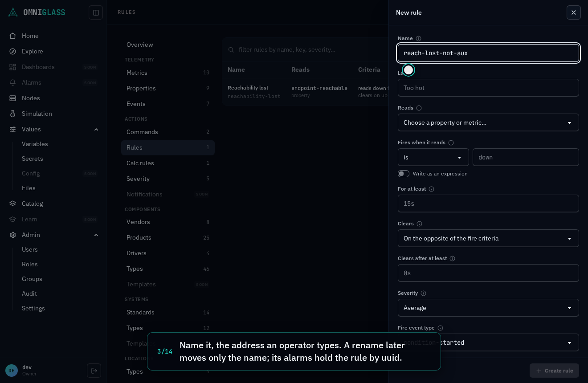Click the sign-out icon beside dev
This screenshot has height=383, width=588.
tap(94, 371)
